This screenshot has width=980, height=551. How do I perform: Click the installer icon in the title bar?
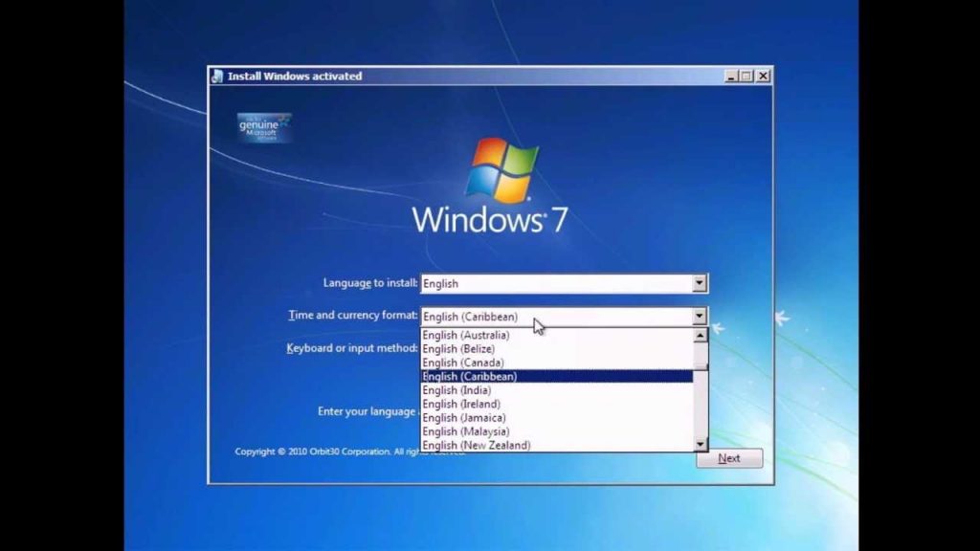(217, 77)
